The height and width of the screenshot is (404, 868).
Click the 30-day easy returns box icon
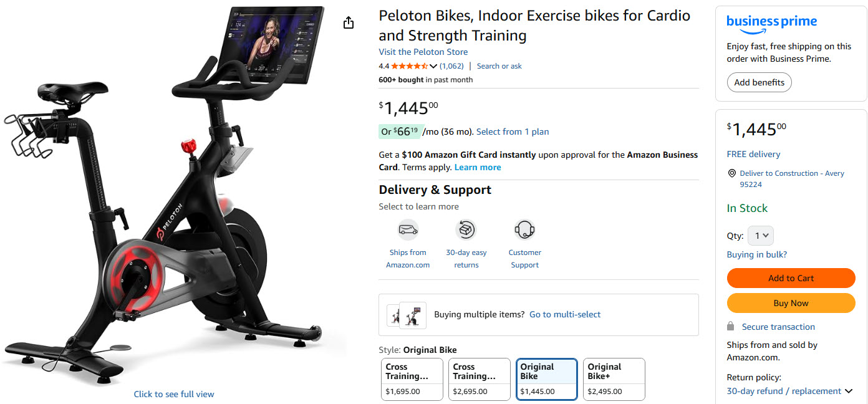tap(466, 230)
